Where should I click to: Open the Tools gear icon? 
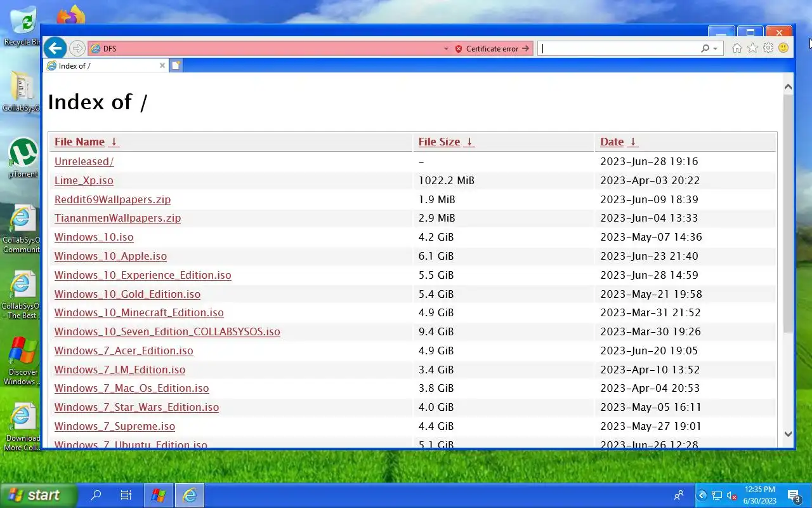point(768,48)
